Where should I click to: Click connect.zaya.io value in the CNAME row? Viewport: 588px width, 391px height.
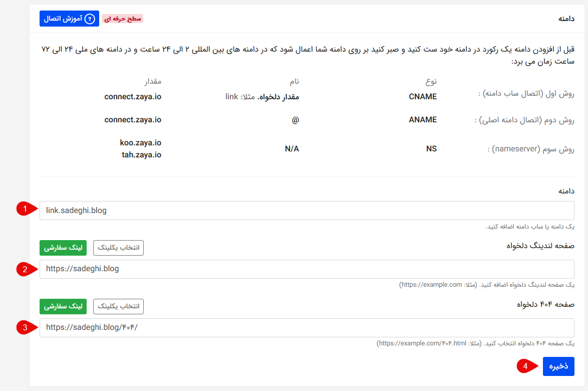point(133,97)
